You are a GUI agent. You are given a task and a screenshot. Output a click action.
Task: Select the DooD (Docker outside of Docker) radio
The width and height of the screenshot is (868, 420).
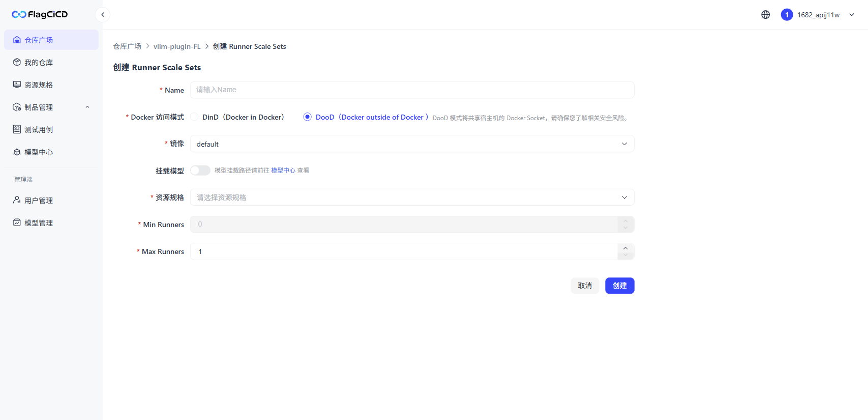tap(307, 117)
